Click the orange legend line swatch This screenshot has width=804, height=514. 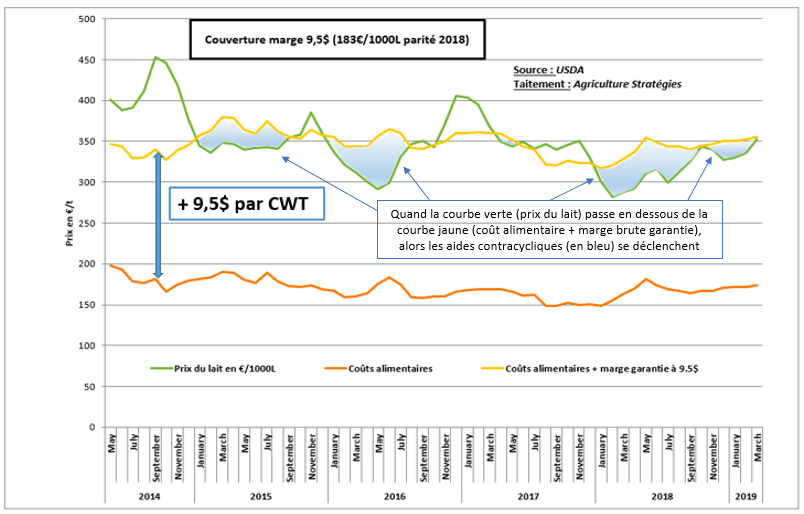336,368
